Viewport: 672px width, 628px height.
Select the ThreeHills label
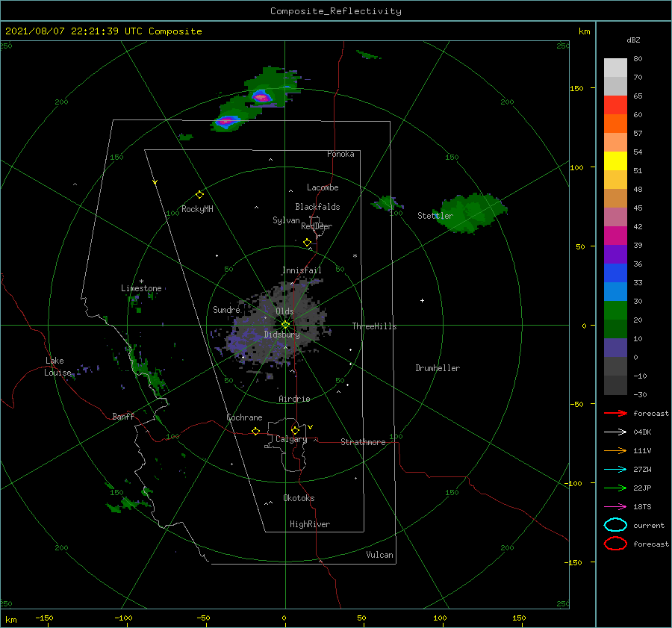[x=375, y=326]
